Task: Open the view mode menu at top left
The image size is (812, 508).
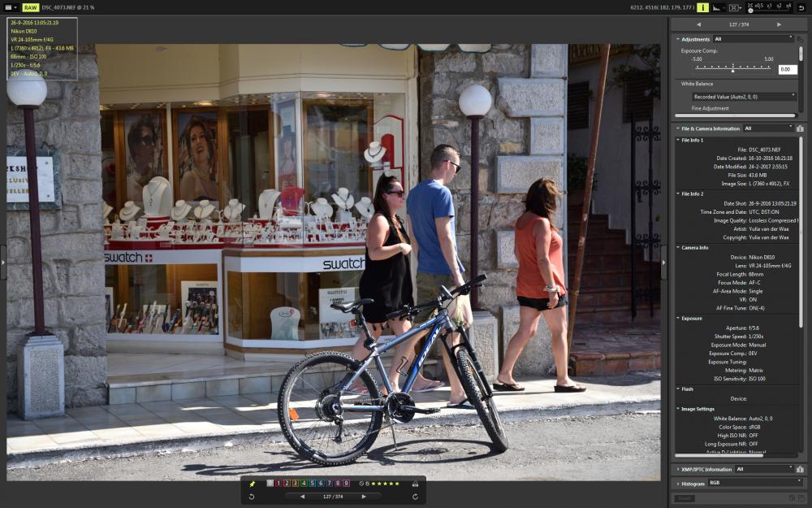Action: coord(11,7)
